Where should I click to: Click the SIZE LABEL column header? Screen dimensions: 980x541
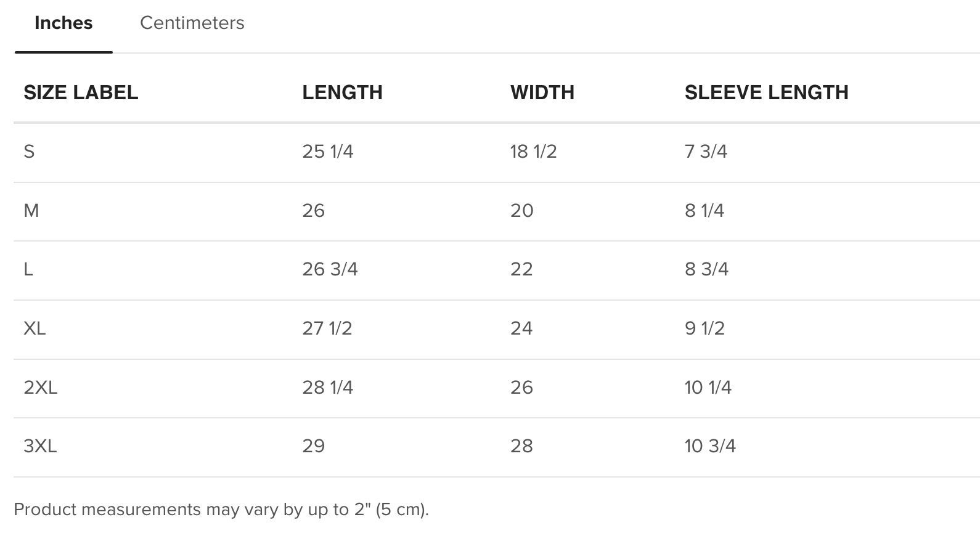pyautogui.click(x=81, y=92)
